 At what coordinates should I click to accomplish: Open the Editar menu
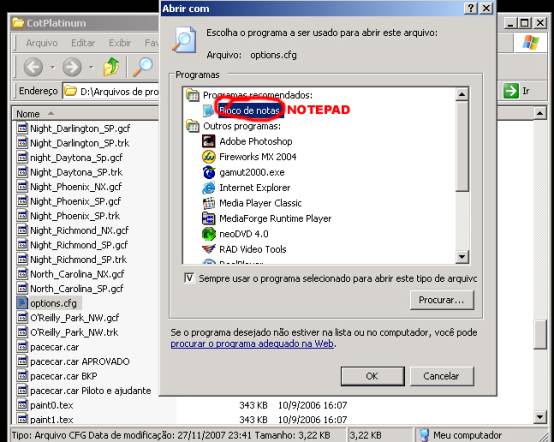point(83,43)
